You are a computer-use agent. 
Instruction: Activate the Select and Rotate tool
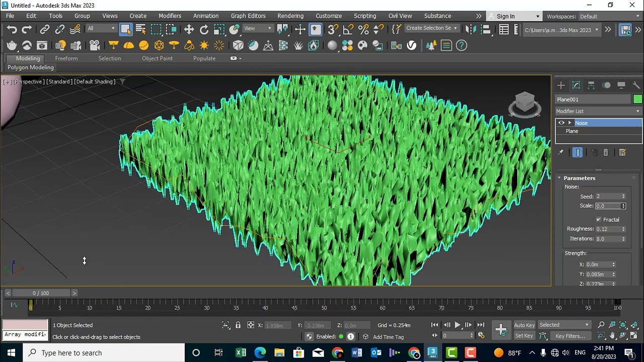[x=204, y=30]
